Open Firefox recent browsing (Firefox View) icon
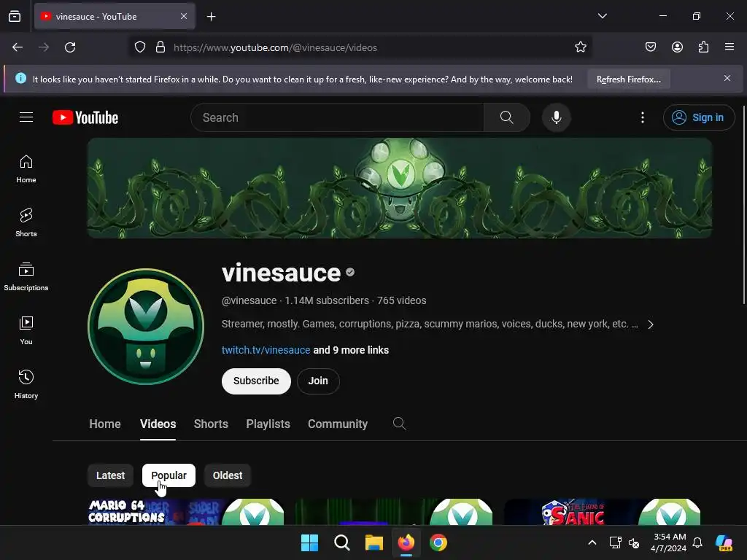 click(15, 16)
